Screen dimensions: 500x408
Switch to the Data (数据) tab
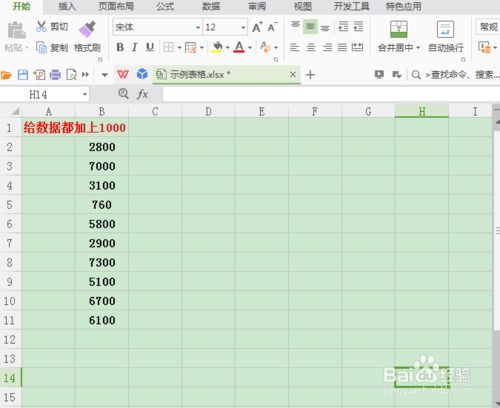point(211,6)
